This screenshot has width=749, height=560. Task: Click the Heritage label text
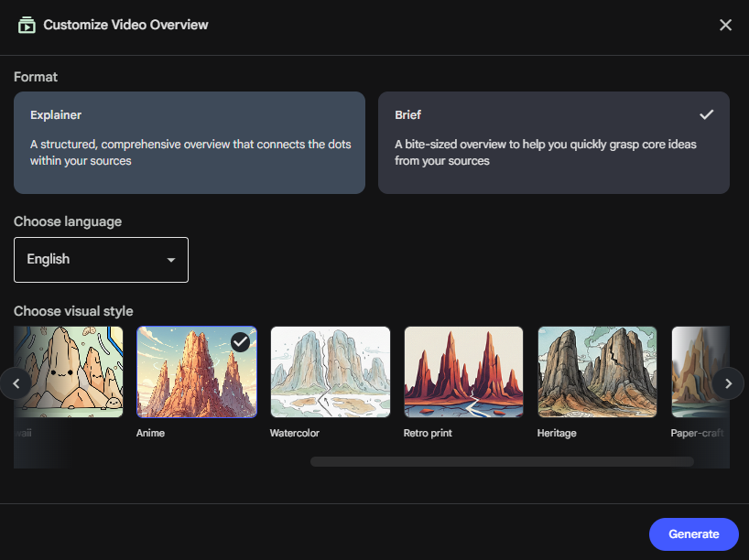(x=557, y=433)
